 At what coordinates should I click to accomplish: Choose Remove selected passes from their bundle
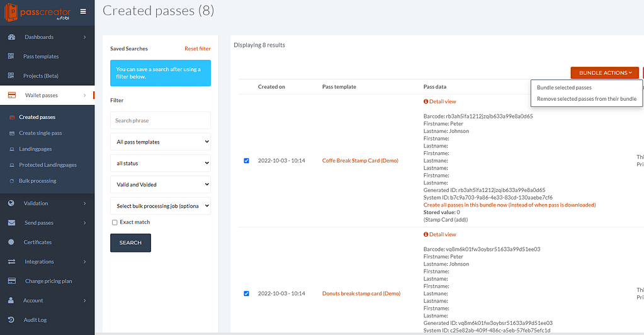coord(587,99)
